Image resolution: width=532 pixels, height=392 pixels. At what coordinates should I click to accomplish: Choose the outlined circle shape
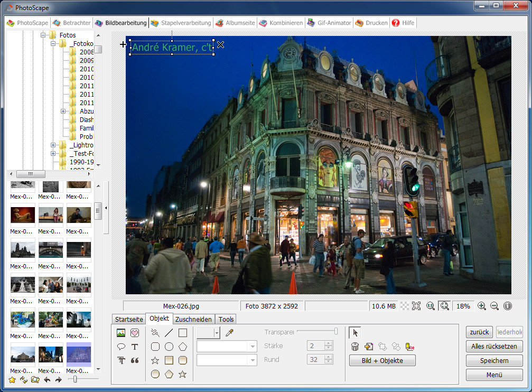pyautogui.click(x=169, y=347)
